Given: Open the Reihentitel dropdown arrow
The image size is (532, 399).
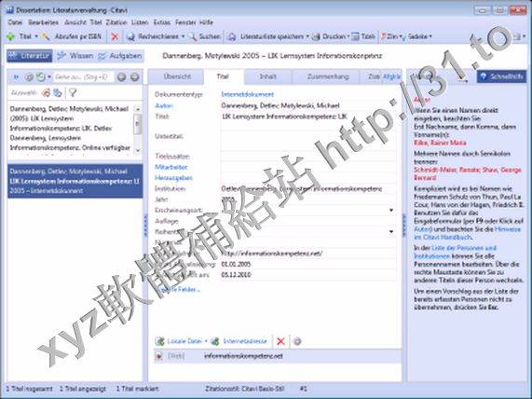Looking at the screenshot, I should pyautogui.click(x=391, y=232).
